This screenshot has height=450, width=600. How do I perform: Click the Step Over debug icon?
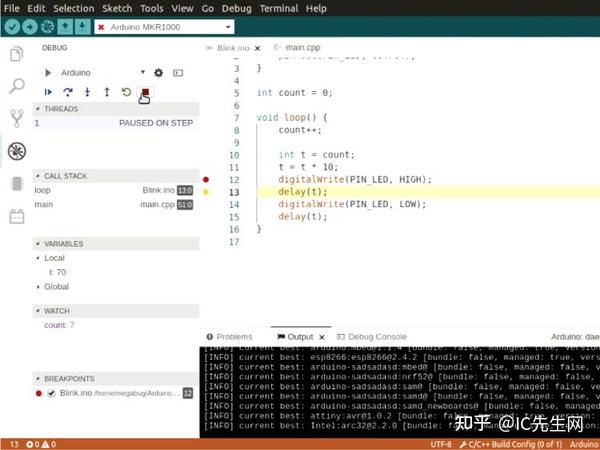click(68, 92)
